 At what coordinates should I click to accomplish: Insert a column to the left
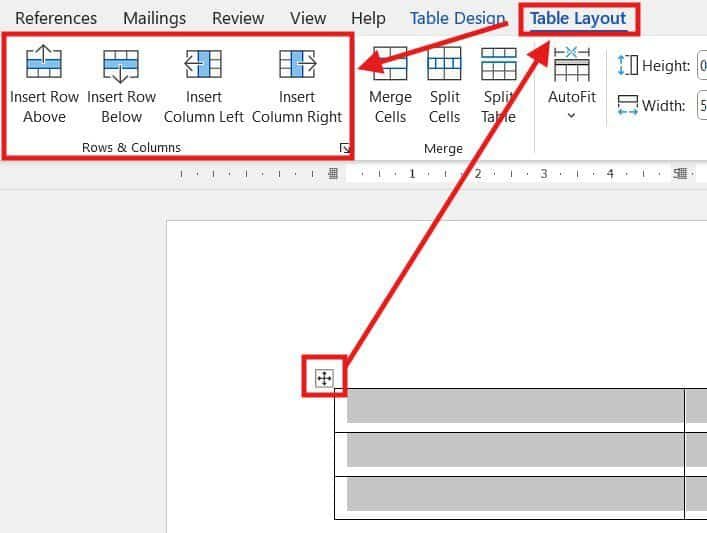(203, 85)
